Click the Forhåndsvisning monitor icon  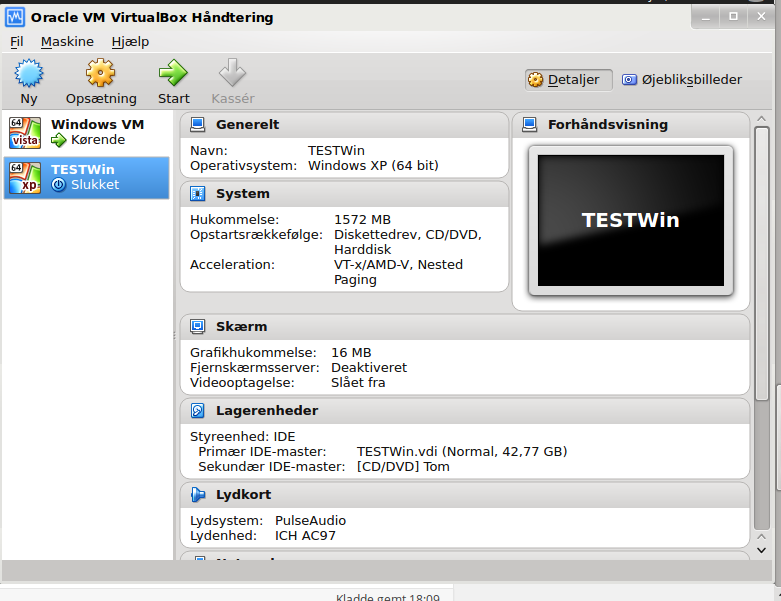529,124
